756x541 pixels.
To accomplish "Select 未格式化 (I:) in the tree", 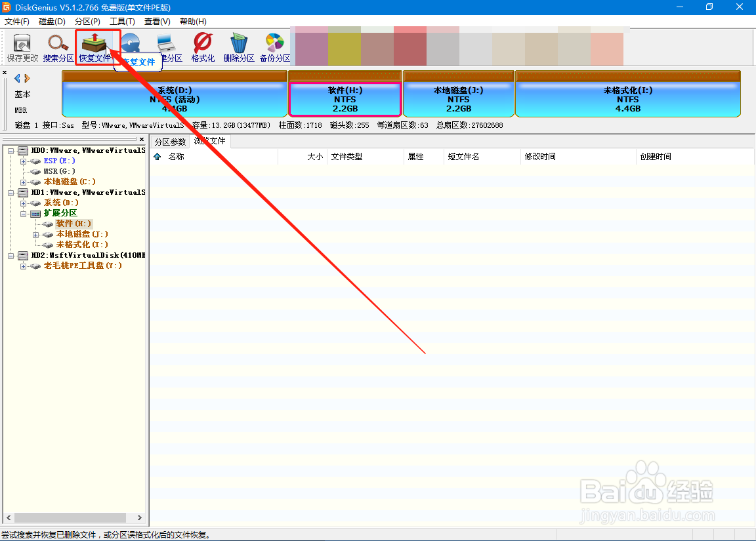I will (82, 245).
